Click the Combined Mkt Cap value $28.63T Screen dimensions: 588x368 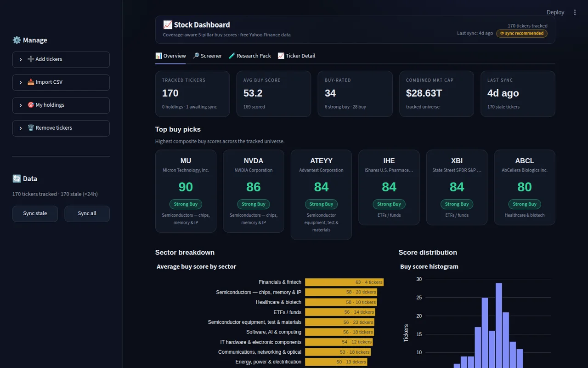pos(424,93)
